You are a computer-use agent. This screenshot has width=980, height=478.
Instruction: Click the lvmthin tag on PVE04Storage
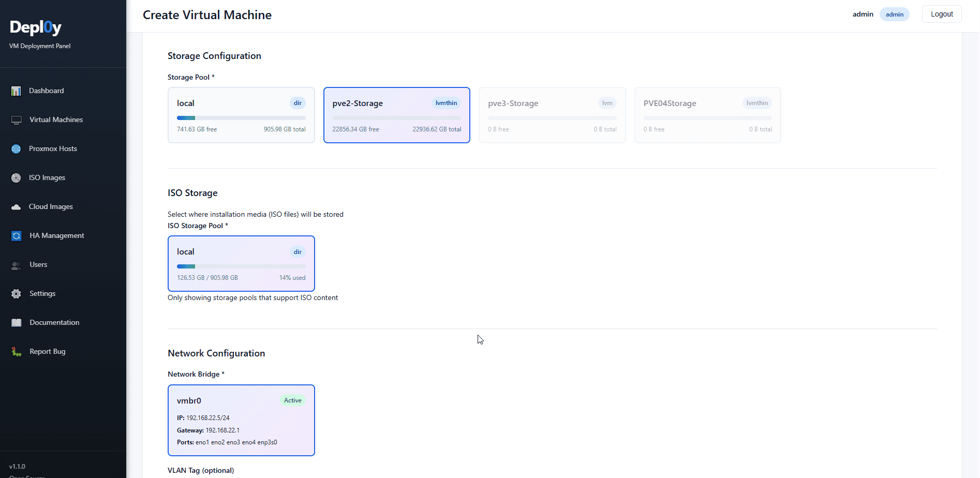pyautogui.click(x=757, y=103)
